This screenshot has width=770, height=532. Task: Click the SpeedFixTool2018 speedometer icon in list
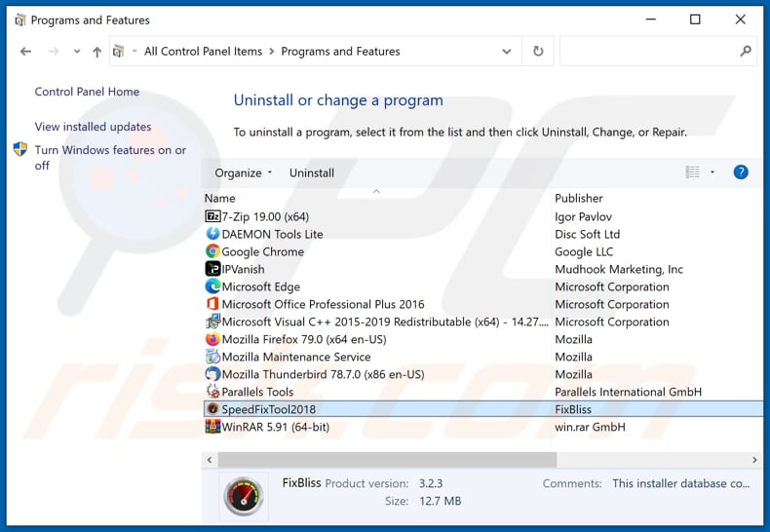click(x=212, y=409)
